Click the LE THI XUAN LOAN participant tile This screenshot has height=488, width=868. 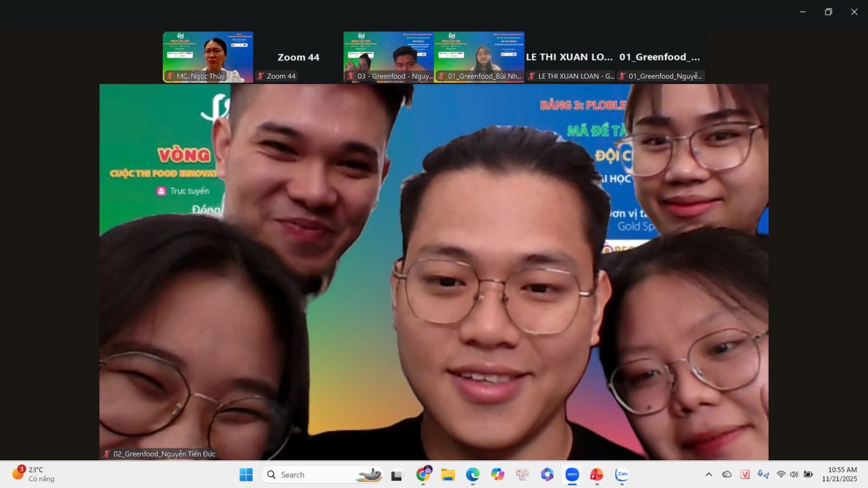570,57
